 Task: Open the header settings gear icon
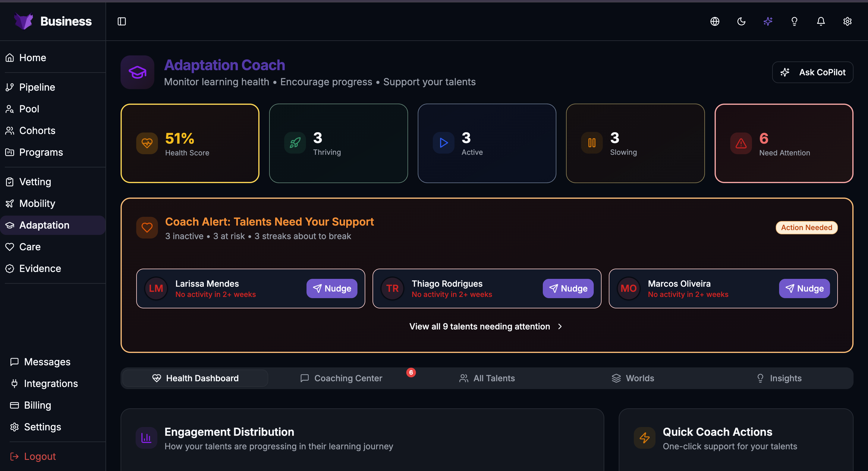tap(847, 22)
